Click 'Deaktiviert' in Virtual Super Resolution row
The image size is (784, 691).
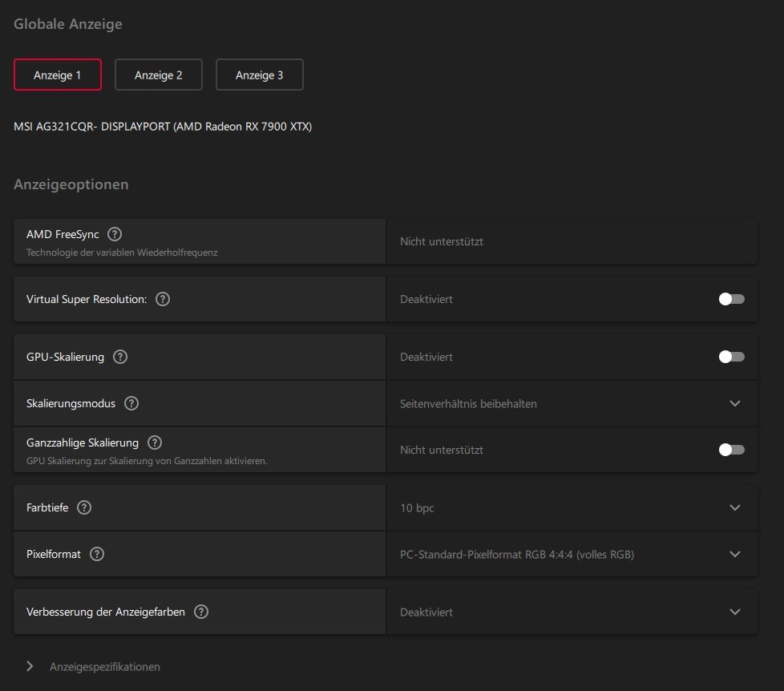[x=426, y=299]
